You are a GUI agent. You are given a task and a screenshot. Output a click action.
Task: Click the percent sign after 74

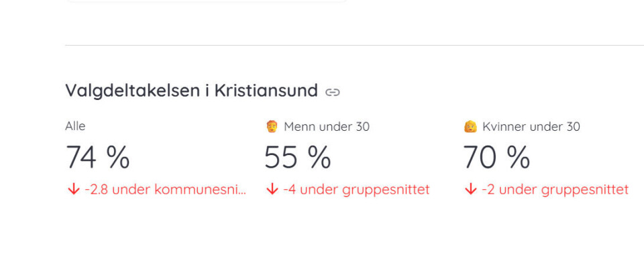pyautogui.click(x=118, y=157)
